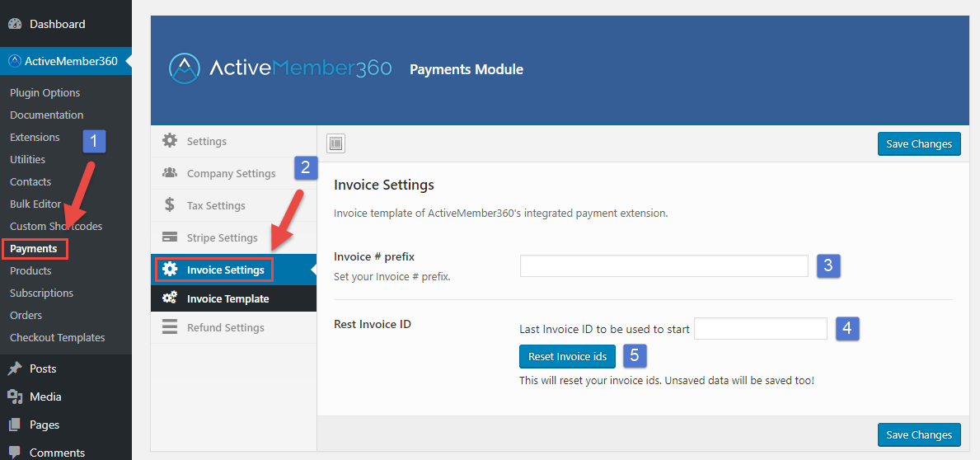The height and width of the screenshot is (460, 980).
Task: Open Checkout Templates submenu item
Action: click(58, 337)
